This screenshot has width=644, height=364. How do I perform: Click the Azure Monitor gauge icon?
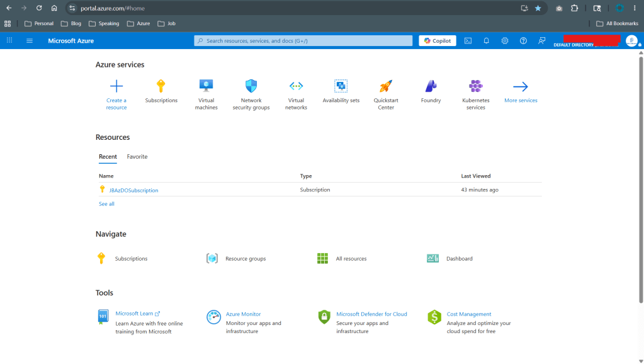coord(213,317)
